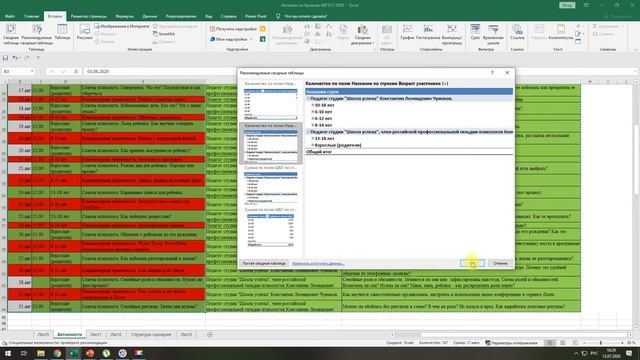Open the Мои надстройки dropdown arrow
Viewport: 640px width, 360px height.
pos(251,39)
